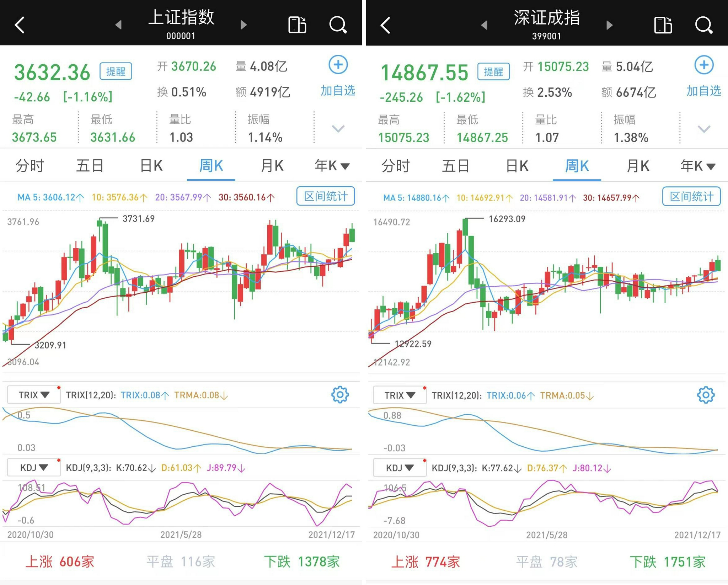Go back from 上证指数 page

tap(20, 25)
